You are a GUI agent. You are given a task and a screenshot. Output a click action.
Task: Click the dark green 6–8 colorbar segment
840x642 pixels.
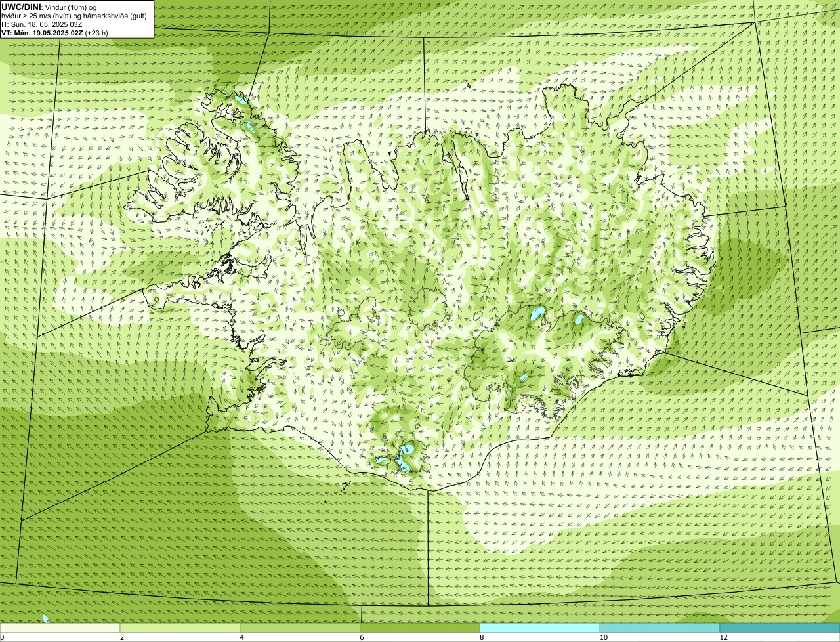(x=421, y=628)
